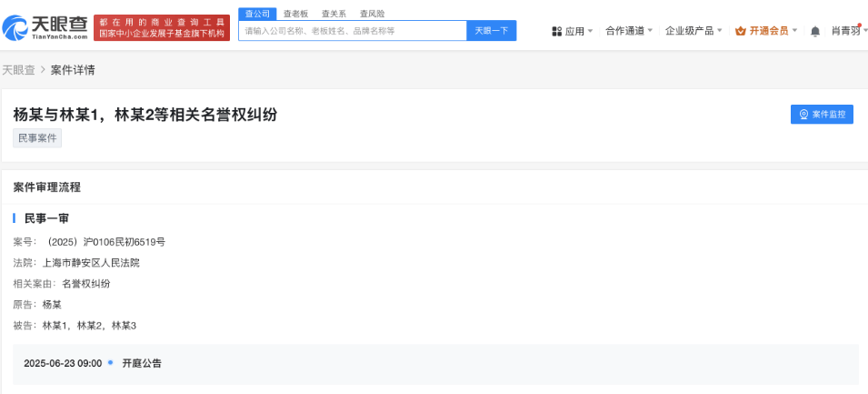The height and width of the screenshot is (394, 868).
Task: Open the red promotional banner beside logo
Action: (162, 27)
